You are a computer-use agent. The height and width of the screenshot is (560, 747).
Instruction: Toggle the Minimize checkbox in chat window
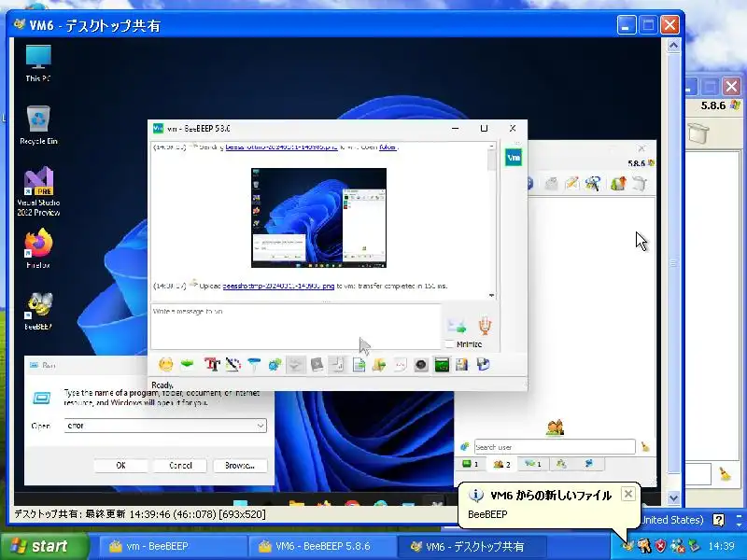pyautogui.click(x=449, y=343)
